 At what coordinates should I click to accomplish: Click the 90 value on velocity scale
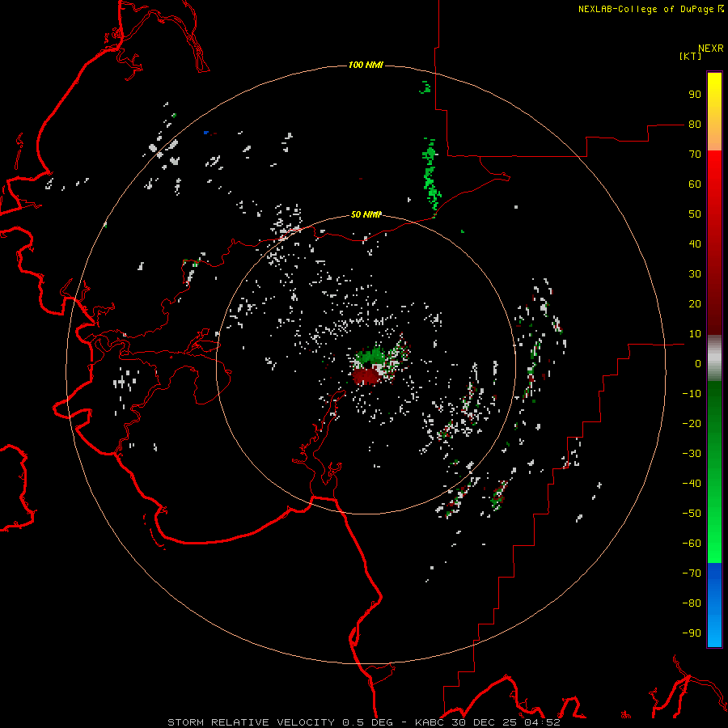[x=695, y=95]
